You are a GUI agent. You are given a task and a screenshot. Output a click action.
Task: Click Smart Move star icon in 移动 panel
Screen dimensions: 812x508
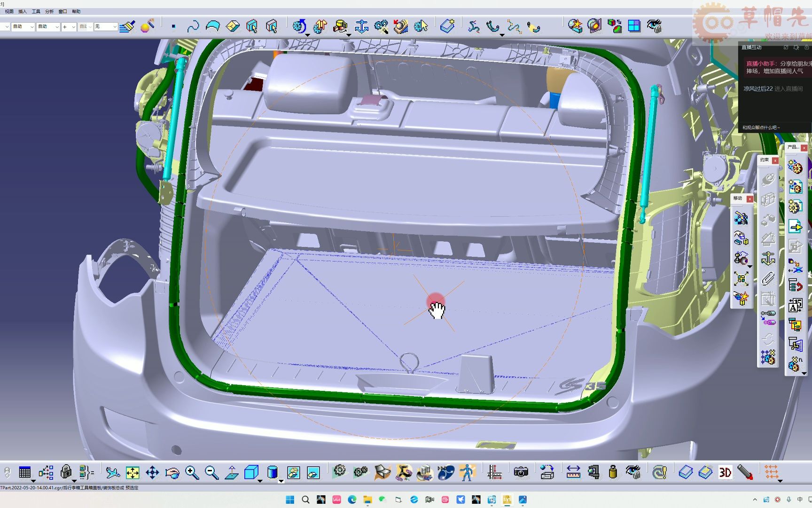[742, 298]
